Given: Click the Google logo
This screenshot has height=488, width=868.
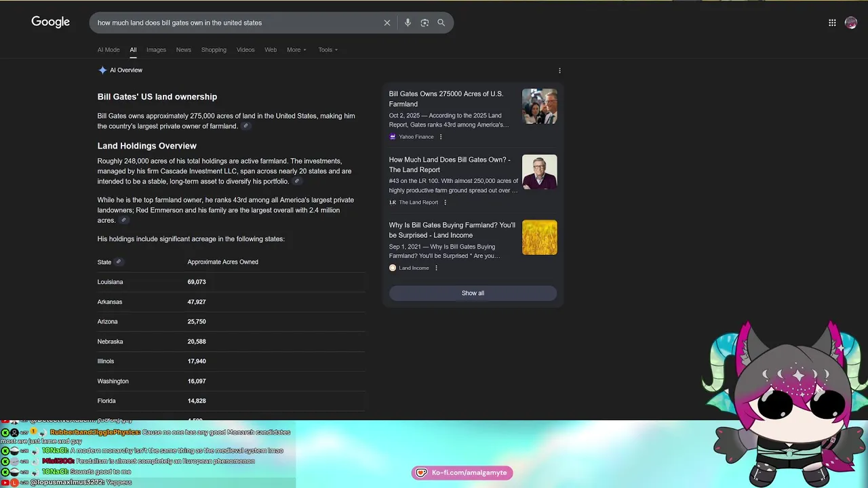Looking at the screenshot, I should point(50,22).
